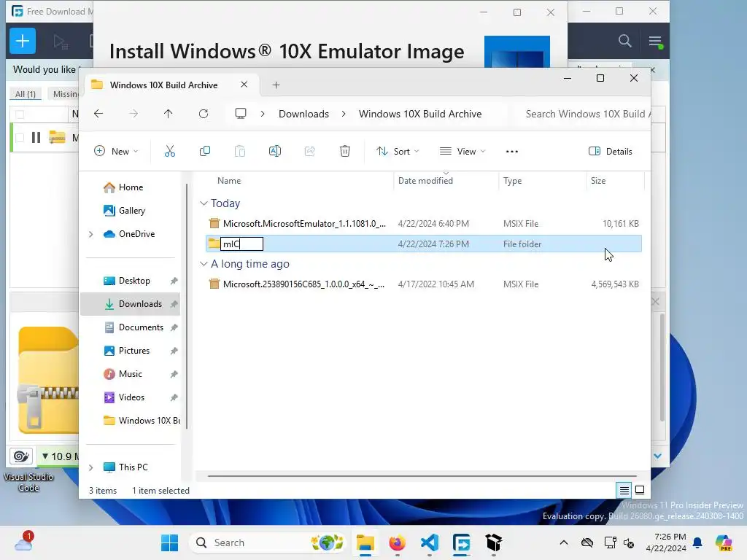Sort by the Name column header
Viewport: 747px width, 560px height.
click(228, 181)
